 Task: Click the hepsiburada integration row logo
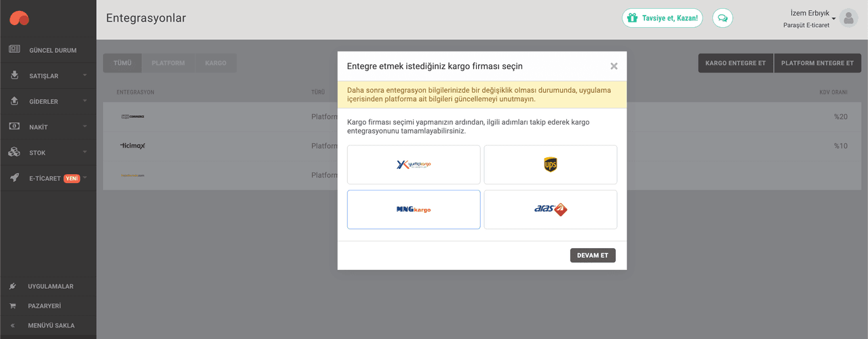[x=133, y=175]
